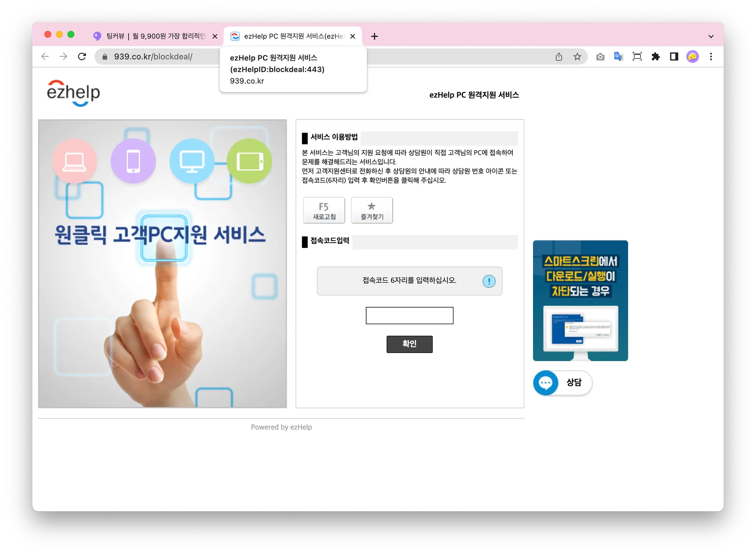Click the browser reload icon

pyautogui.click(x=82, y=56)
